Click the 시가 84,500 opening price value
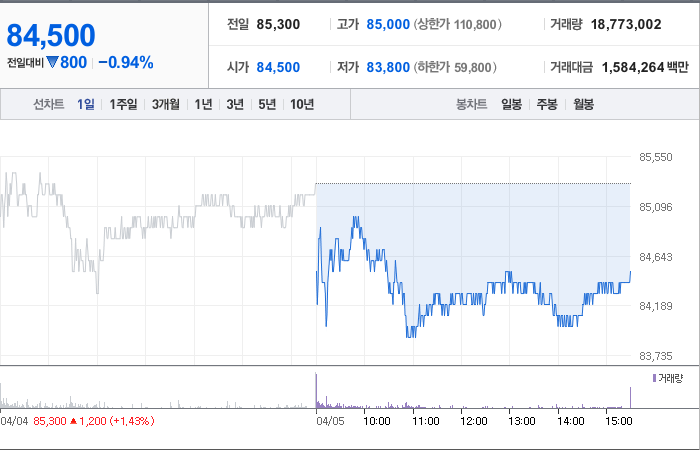This screenshot has width=700, height=450. click(278, 67)
